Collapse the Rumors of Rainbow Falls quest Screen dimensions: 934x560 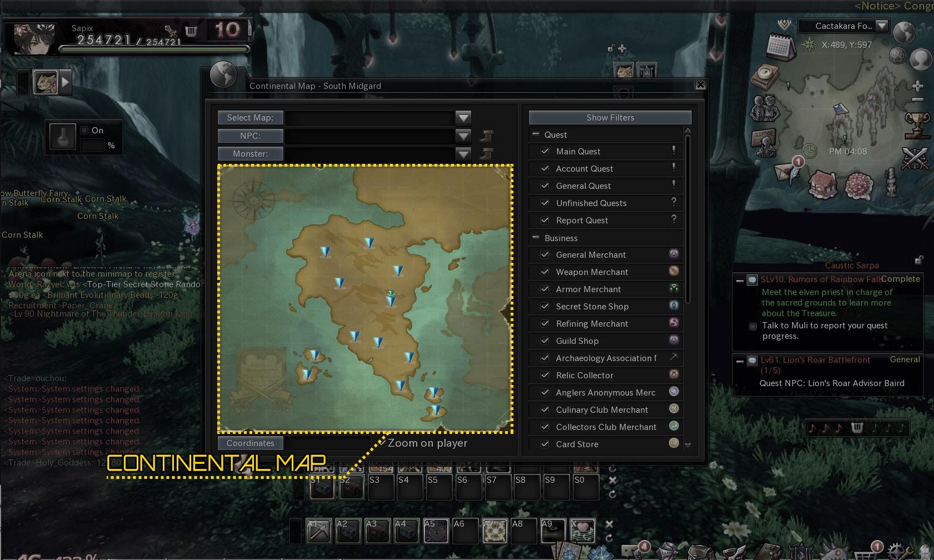coord(740,281)
